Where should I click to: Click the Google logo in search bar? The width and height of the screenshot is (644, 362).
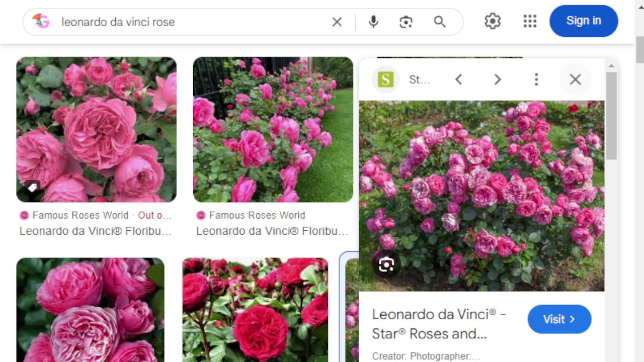pos(41,21)
